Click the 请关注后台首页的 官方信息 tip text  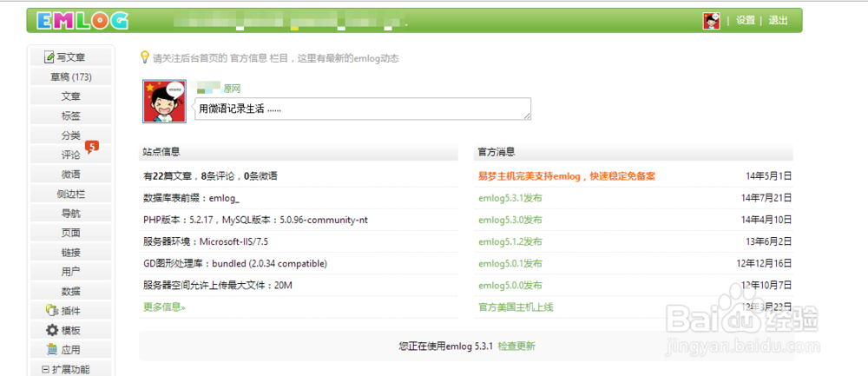click(x=276, y=58)
